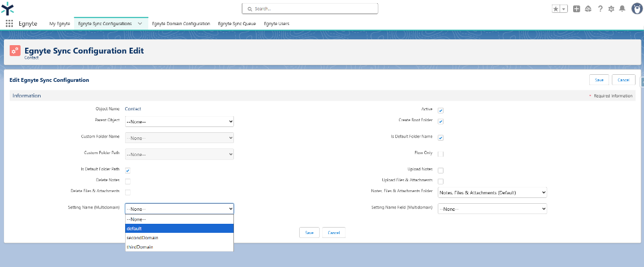Follow the Contact object name link

point(133,109)
